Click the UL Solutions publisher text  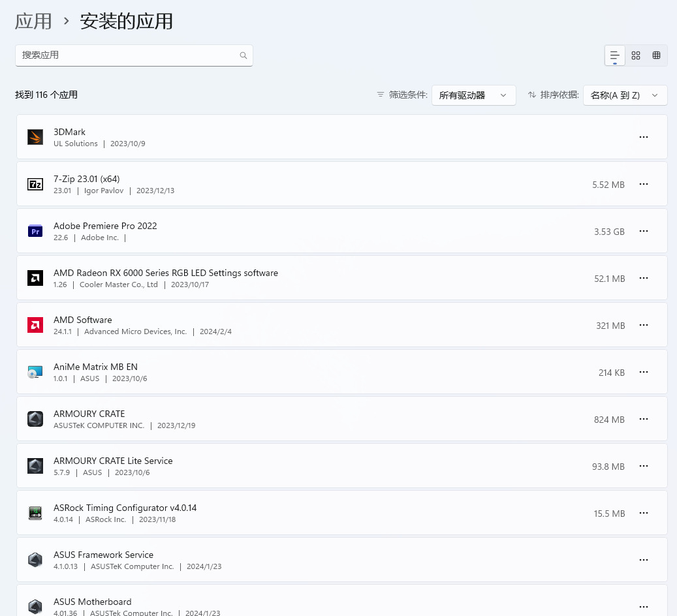click(76, 144)
